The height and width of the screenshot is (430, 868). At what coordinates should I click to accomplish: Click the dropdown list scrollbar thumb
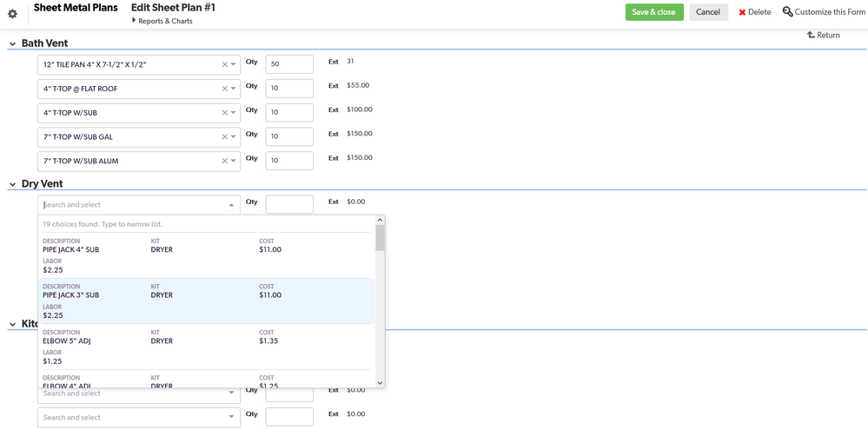(380, 237)
